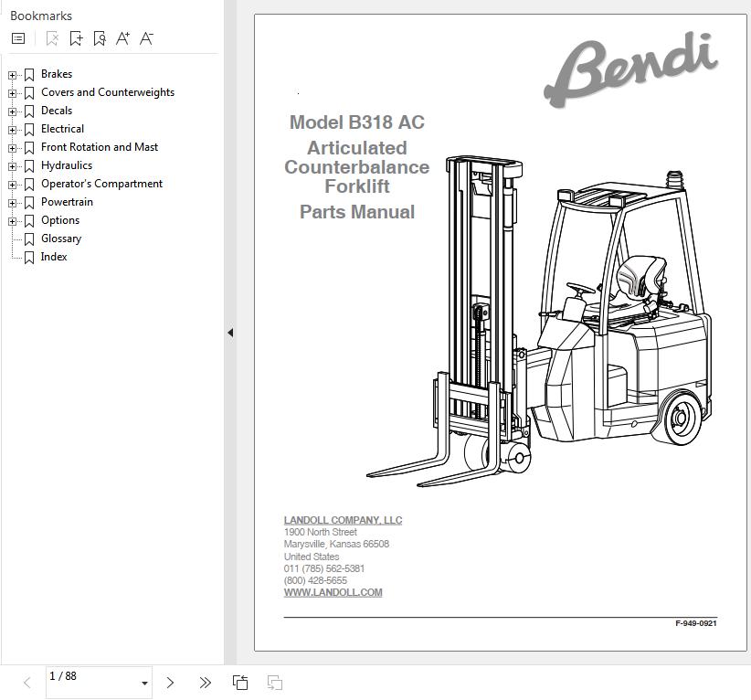Image resolution: width=751 pixels, height=700 pixels.
Task: Open the Powertrain bookmark
Action: [x=67, y=202]
